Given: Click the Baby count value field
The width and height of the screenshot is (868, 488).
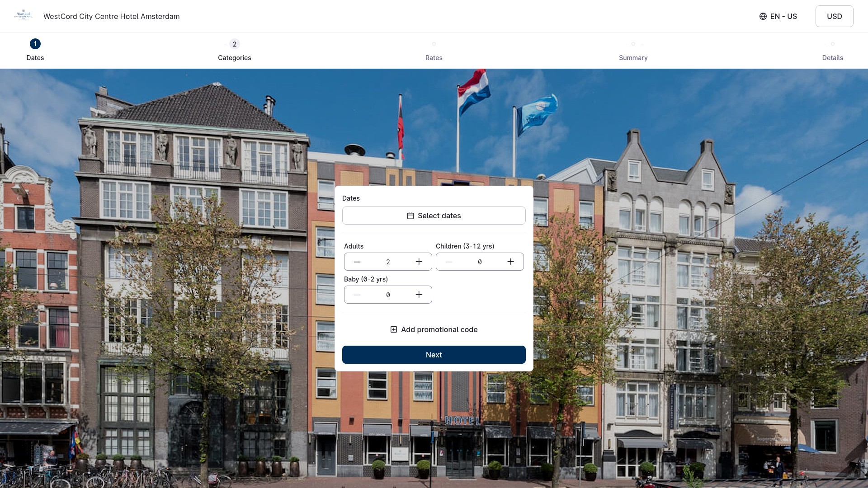Looking at the screenshot, I should tap(388, 295).
